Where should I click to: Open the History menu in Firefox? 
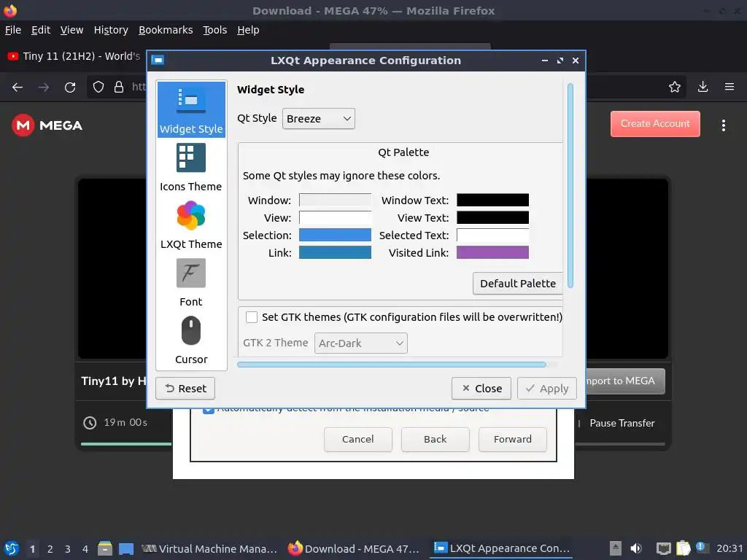coord(111,30)
